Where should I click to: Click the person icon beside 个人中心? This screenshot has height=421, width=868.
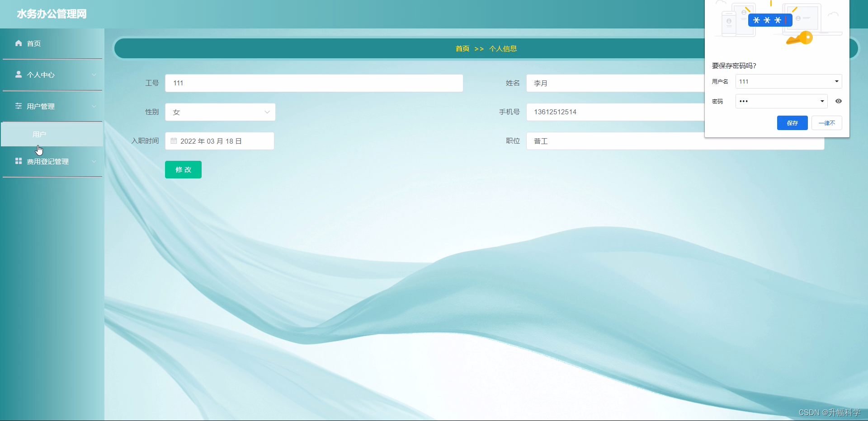[18, 75]
